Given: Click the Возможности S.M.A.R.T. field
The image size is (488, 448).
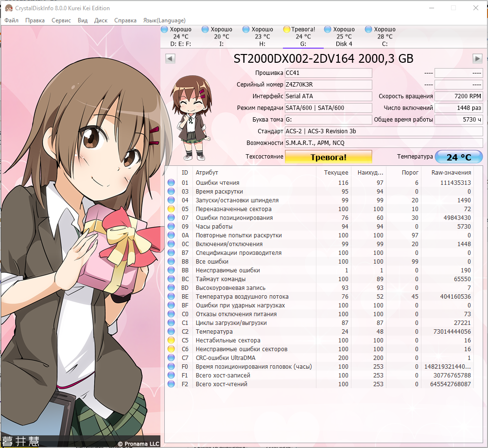Looking at the screenshot, I should point(383,143).
